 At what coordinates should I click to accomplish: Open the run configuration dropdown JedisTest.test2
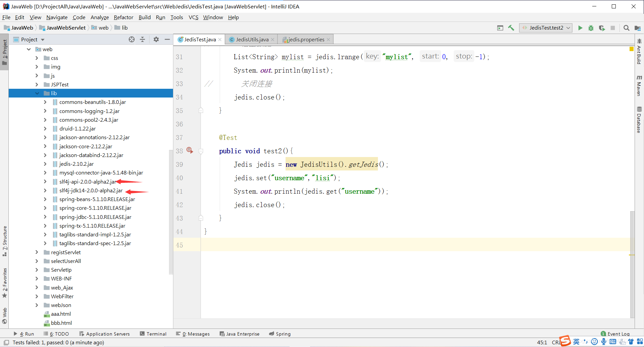(546, 28)
